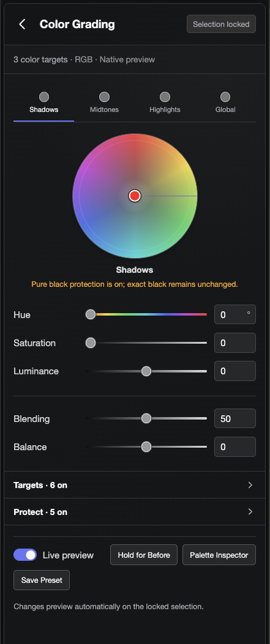Click the Luminance slider handle
Screen dimensions: 270x644
[146, 371]
